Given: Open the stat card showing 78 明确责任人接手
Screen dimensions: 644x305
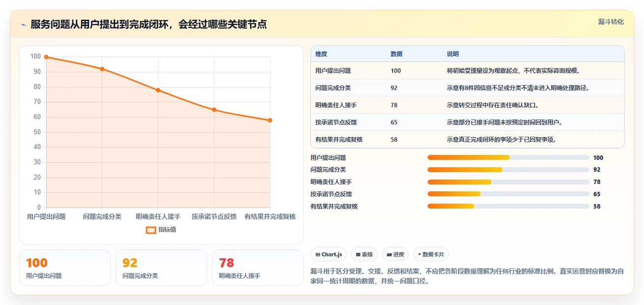Looking at the screenshot, I should click(258, 268).
